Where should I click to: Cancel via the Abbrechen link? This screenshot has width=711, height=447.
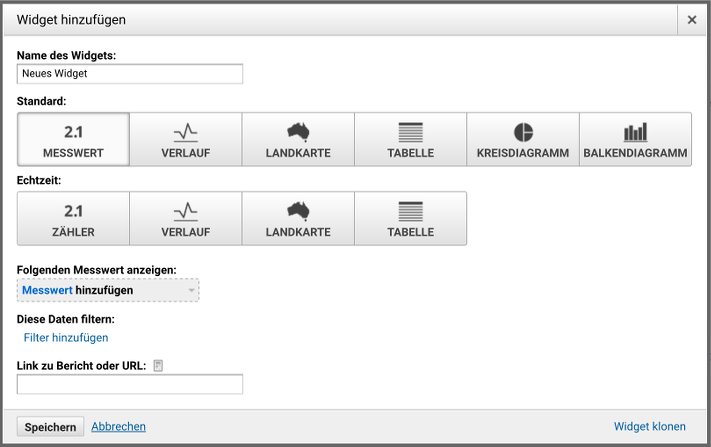coord(118,427)
